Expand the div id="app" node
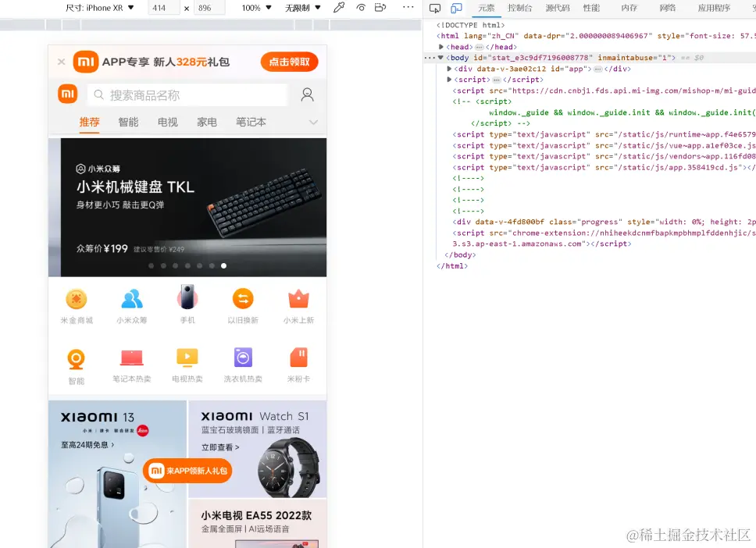This screenshot has height=548, width=756. click(x=449, y=69)
